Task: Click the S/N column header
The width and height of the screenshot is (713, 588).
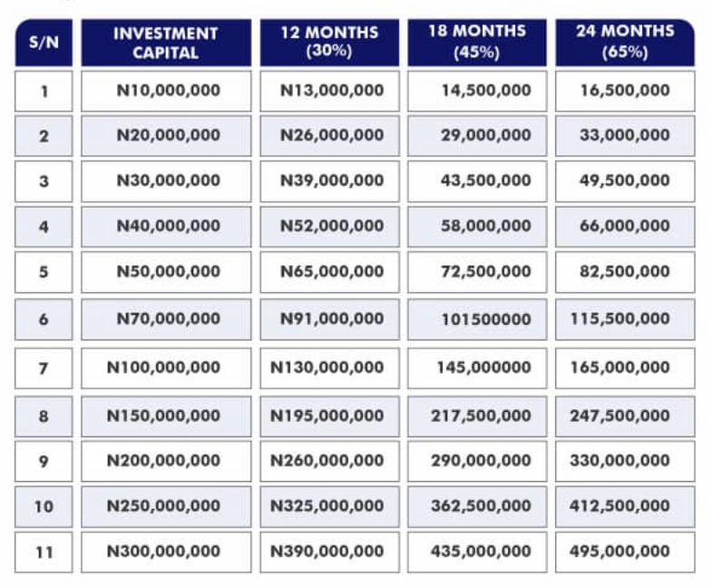Action: coord(44,43)
